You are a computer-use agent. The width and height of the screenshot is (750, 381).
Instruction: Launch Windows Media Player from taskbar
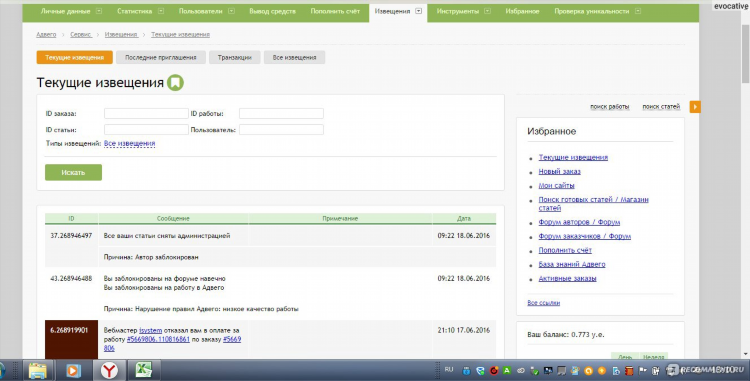[73, 370]
